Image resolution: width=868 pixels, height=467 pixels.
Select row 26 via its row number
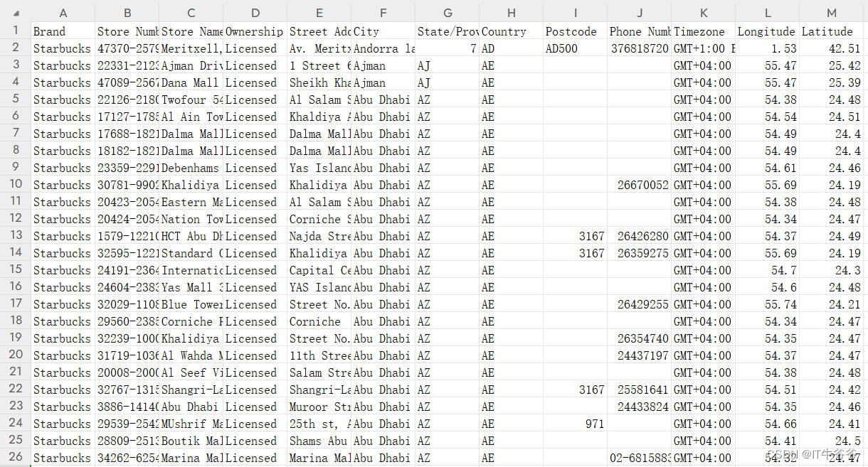coord(16,457)
